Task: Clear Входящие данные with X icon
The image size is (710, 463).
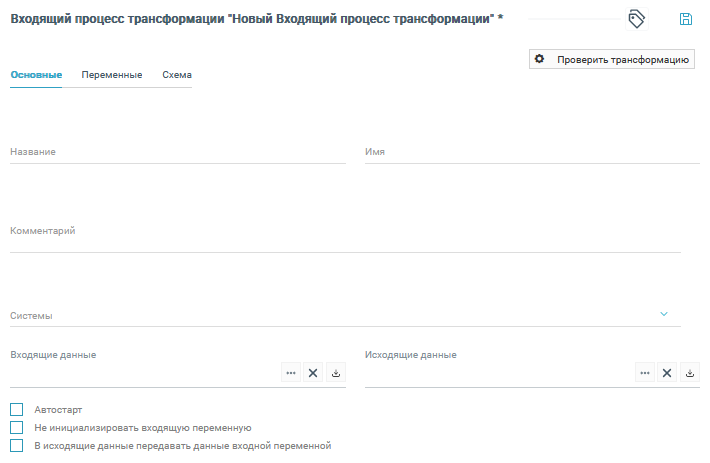Action: pos(313,373)
